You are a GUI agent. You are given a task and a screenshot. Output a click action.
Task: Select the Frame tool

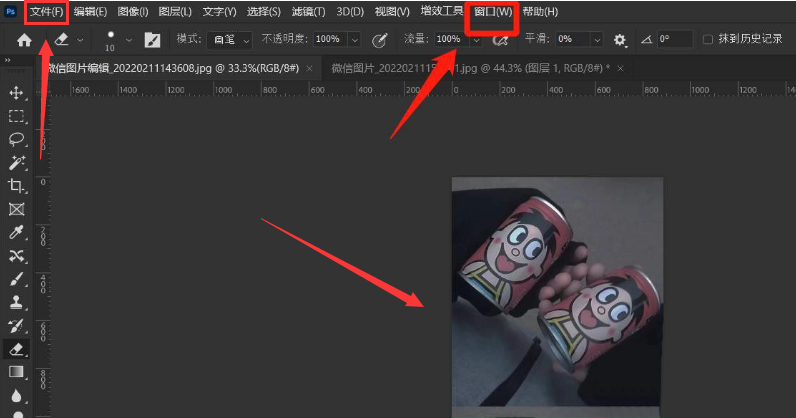16,209
